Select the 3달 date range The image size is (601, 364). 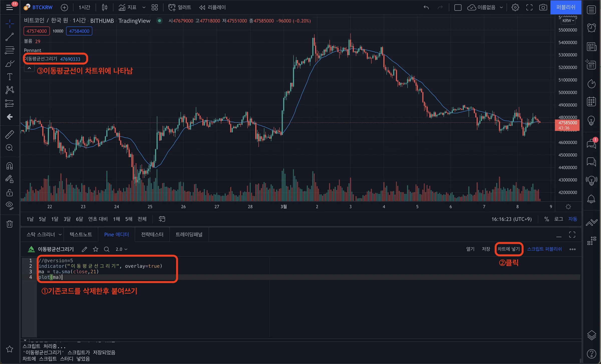tap(67, 219)
